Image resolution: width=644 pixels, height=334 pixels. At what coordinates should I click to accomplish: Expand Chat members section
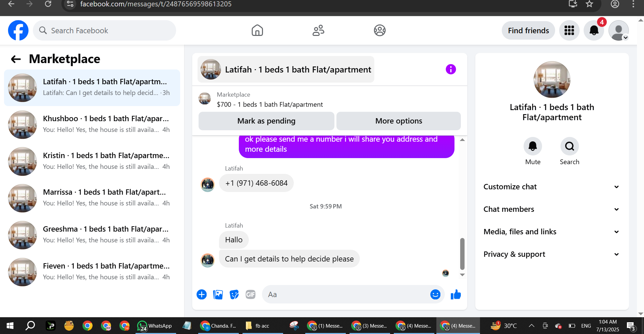[552, 209]
